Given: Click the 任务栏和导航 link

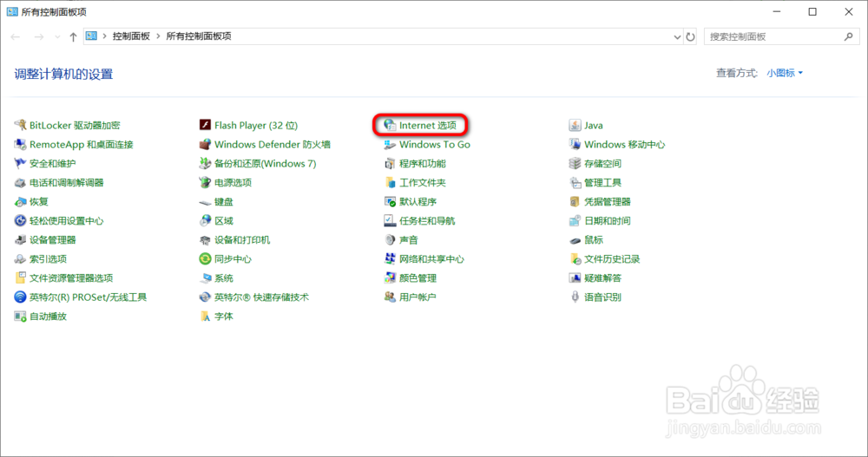Looking at the screenshot, I should [427, 221].
